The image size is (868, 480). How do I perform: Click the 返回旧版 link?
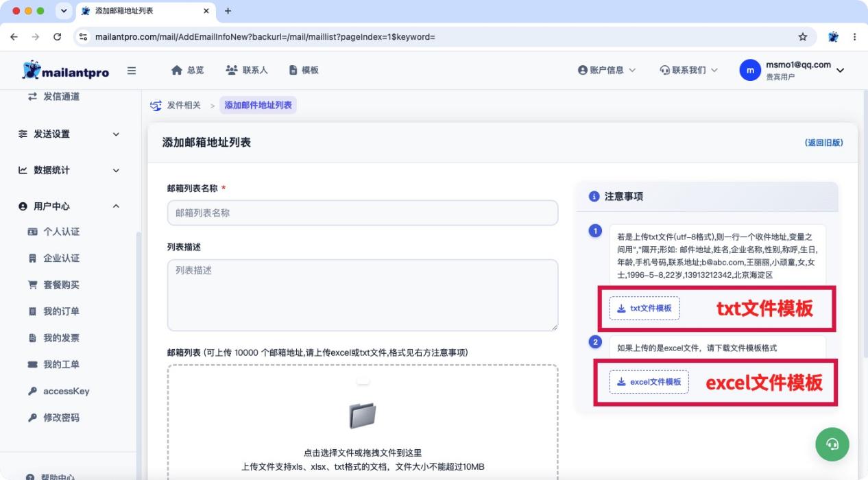[x=824, y=143]
